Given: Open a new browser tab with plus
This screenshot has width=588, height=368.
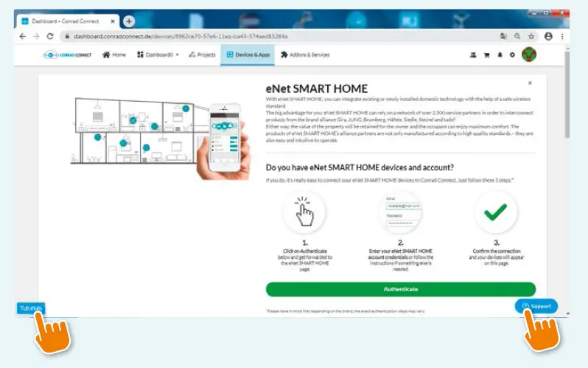Looking at the screenshot, I should point(129,21).
